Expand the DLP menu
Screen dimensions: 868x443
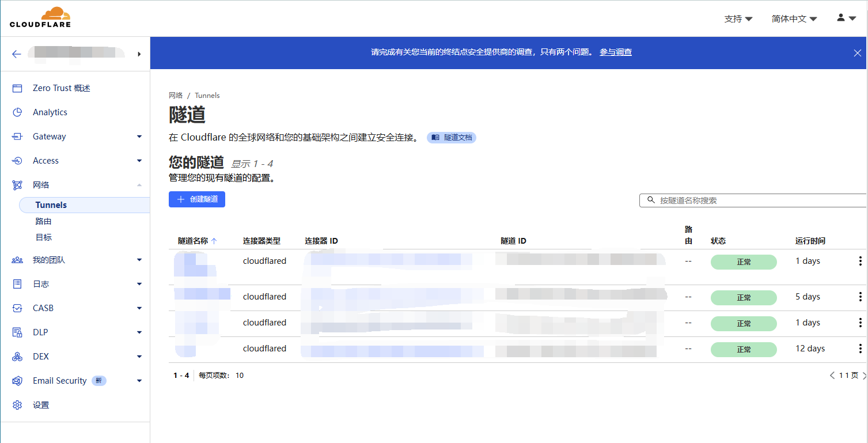[x=139, y=332]
